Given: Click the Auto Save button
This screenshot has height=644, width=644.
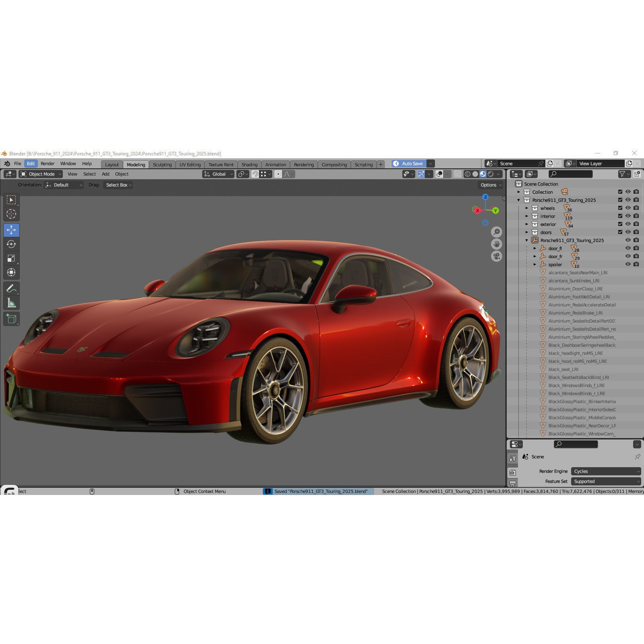Looking at the screenshot, I should coord(408,164).
